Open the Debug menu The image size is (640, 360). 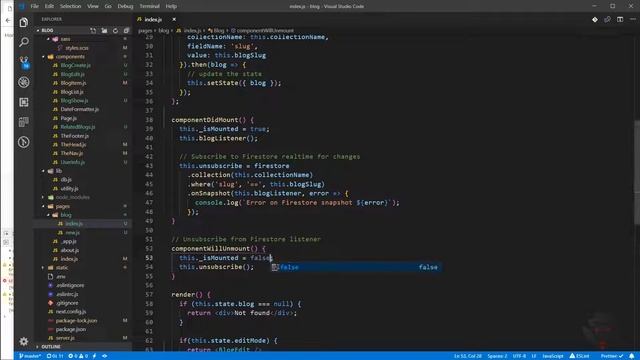click(125, 6)
